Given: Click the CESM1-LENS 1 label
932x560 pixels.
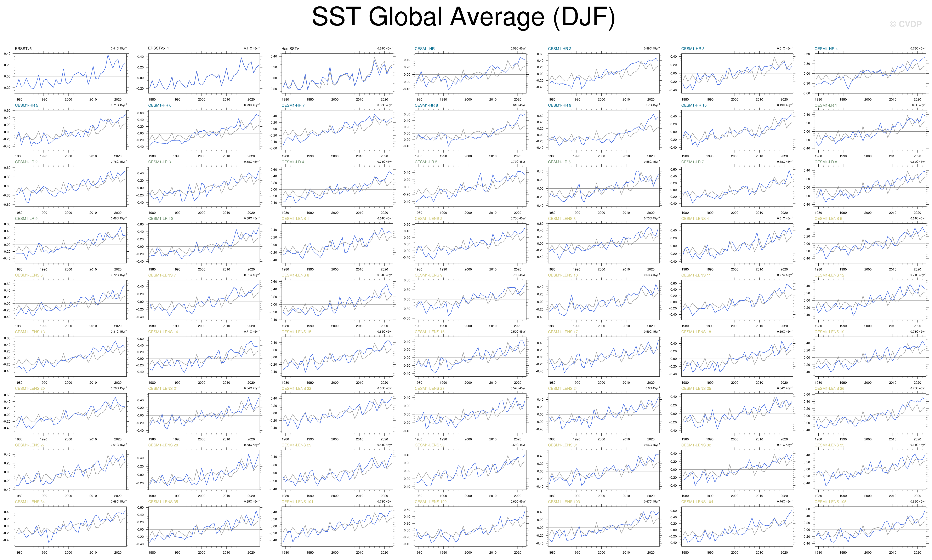Looking at the screenshot, I should tap(295, 218).
